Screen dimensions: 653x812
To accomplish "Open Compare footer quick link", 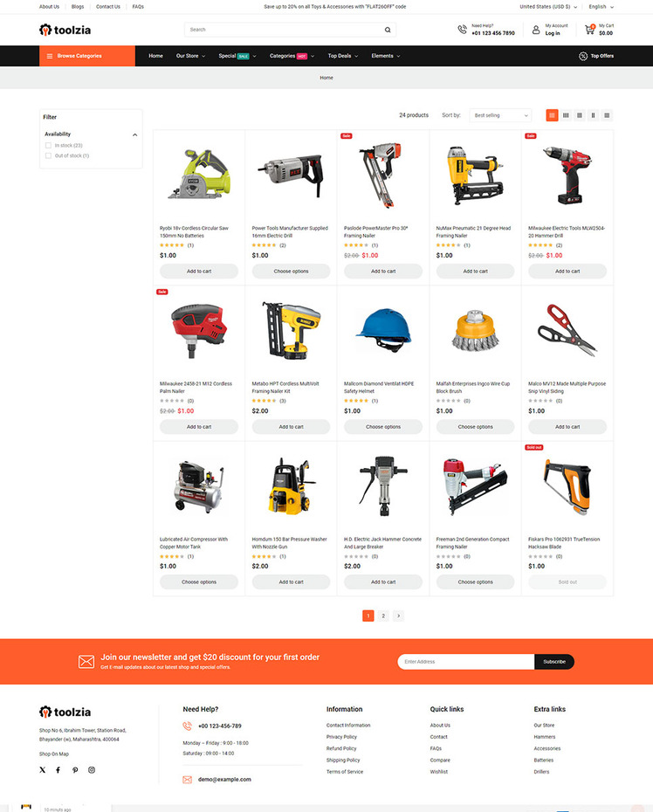I will (x=440, y=760).
